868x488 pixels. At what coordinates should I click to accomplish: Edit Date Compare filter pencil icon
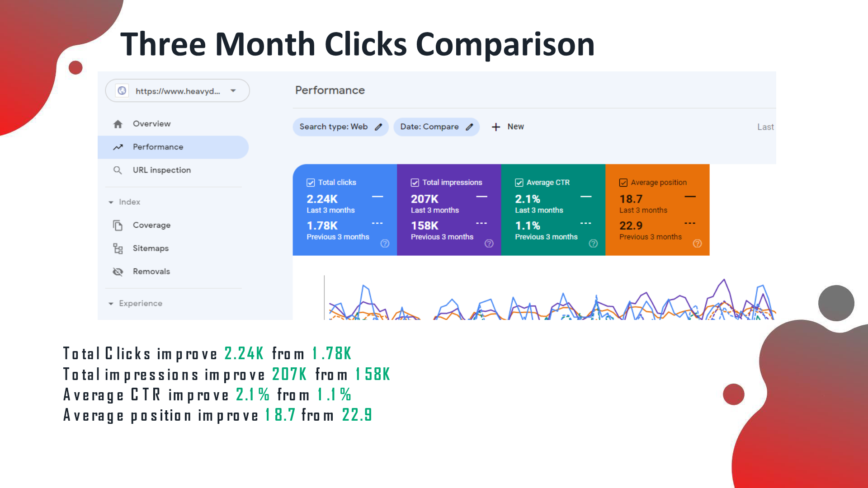[x=469, y=127]
